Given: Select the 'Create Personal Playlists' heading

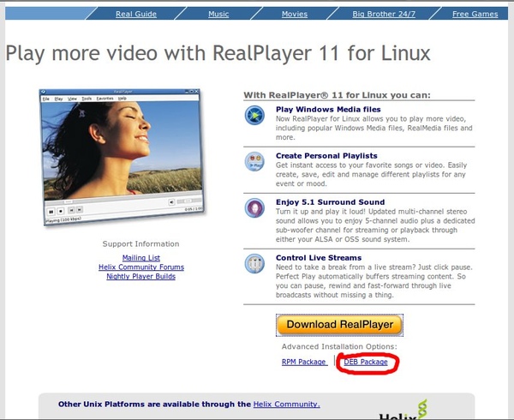Looking at the screenshot, I should pos(326,156).
